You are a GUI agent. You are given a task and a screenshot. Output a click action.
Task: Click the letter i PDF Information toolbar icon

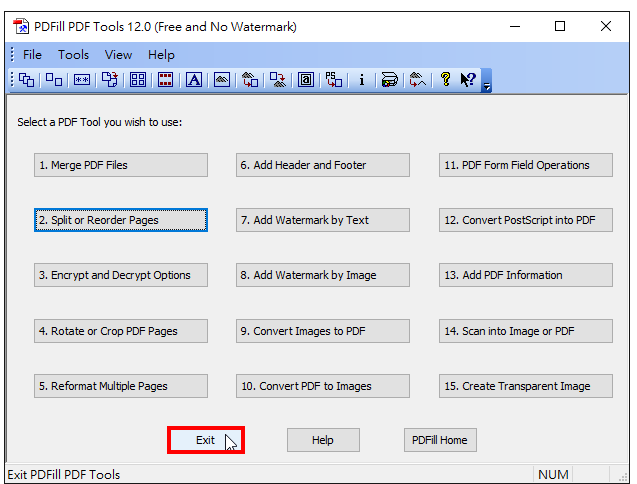tap(362, 80)
